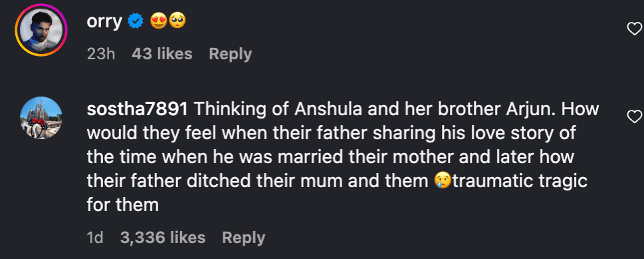
Task: Click the words for them ending the comment
Action: pos(123,204)
